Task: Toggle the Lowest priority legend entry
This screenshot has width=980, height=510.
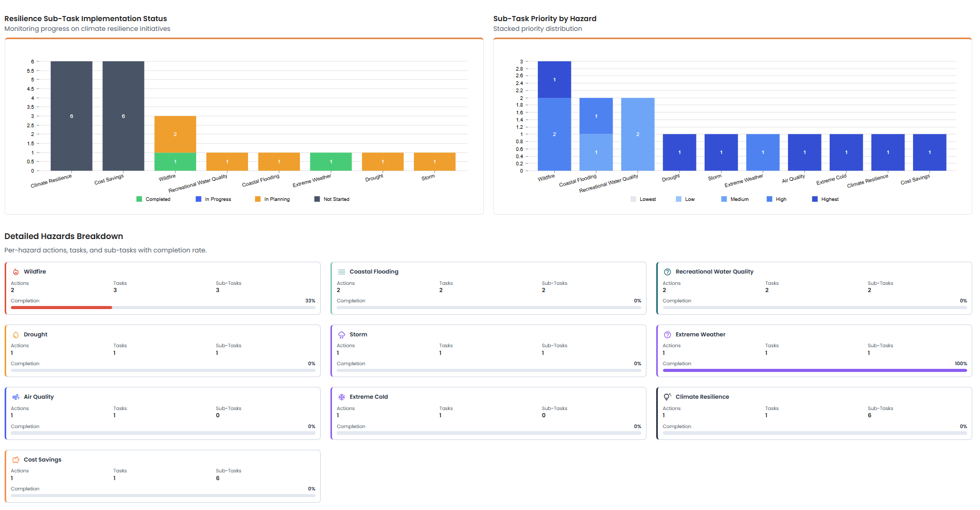Action: pyautogui.click(x=643, y=199)
